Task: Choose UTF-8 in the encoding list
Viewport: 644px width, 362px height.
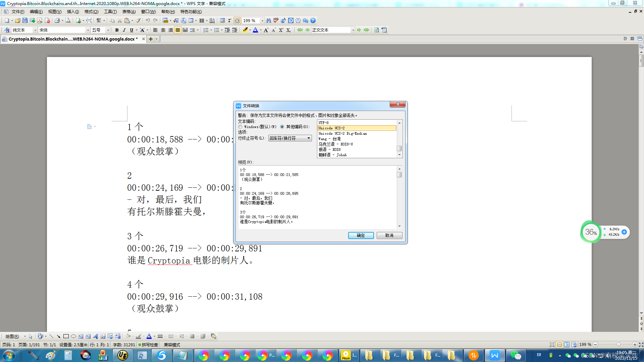Action: pos(324,123)
